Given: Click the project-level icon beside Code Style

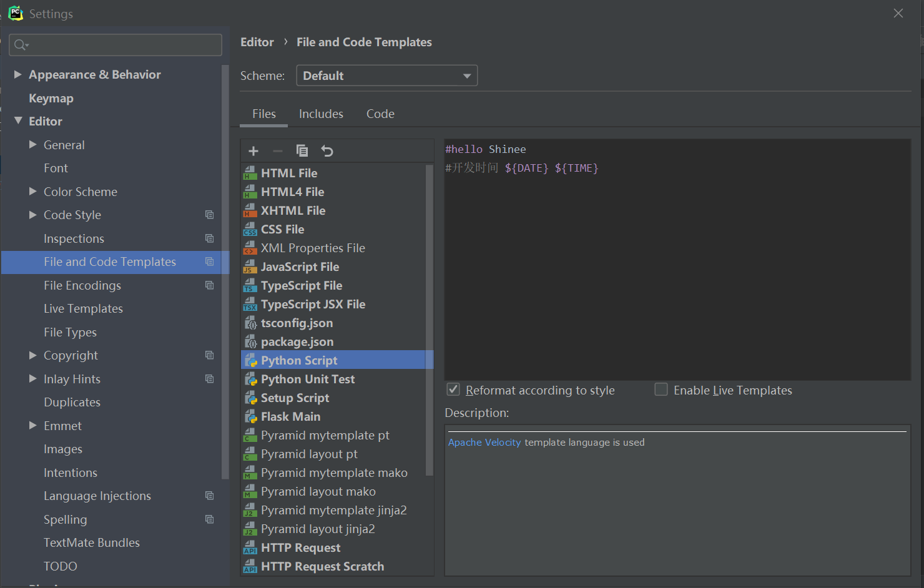Looking at the screenshot, I should tap(210, 215).
